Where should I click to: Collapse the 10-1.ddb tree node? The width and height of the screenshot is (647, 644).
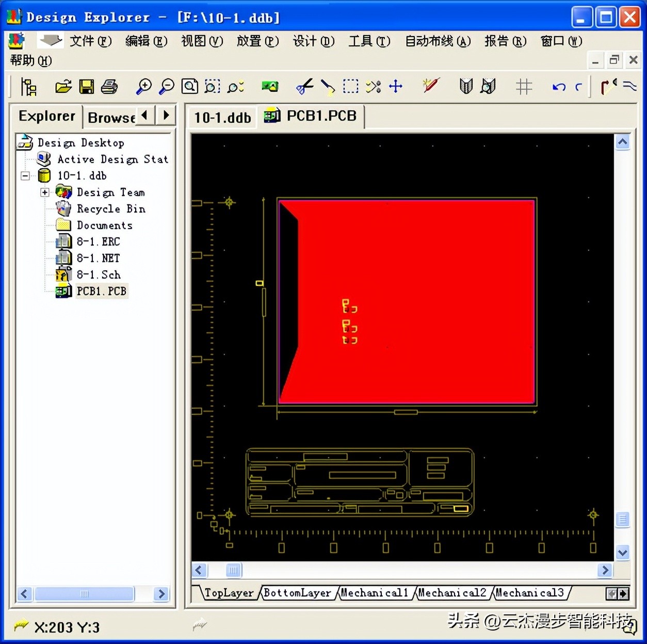pos(25,175)
